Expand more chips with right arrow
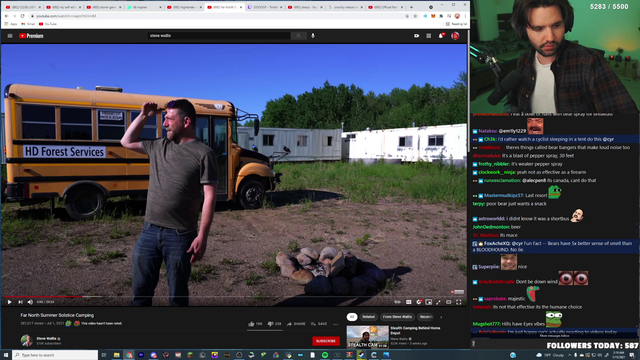 pyautogui.click(x=441, y=317)
